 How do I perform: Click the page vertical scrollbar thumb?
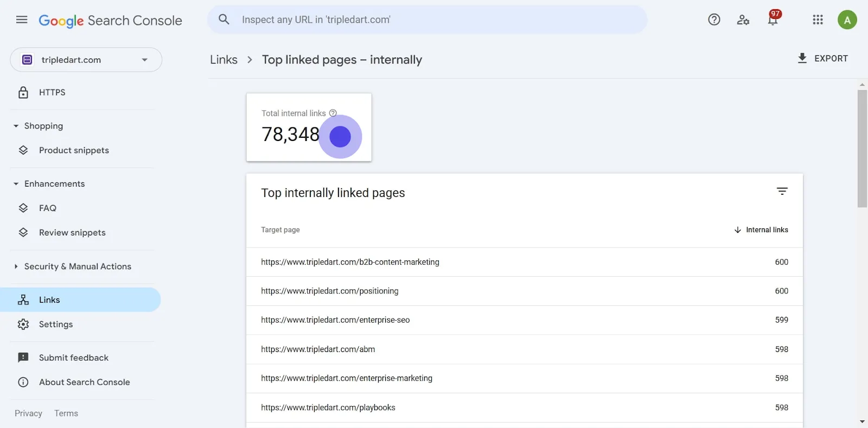[862, 149]
